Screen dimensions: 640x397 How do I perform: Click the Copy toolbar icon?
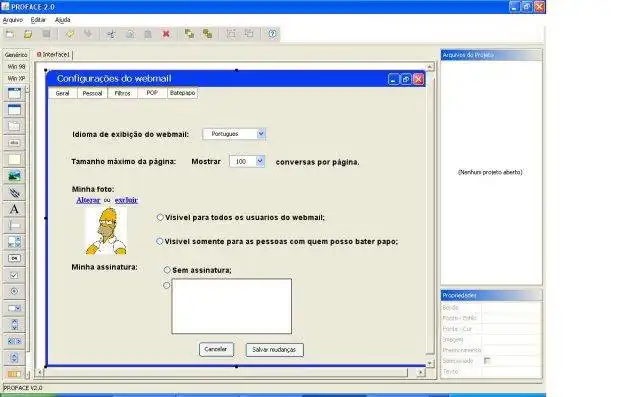[x=130, y=34]
